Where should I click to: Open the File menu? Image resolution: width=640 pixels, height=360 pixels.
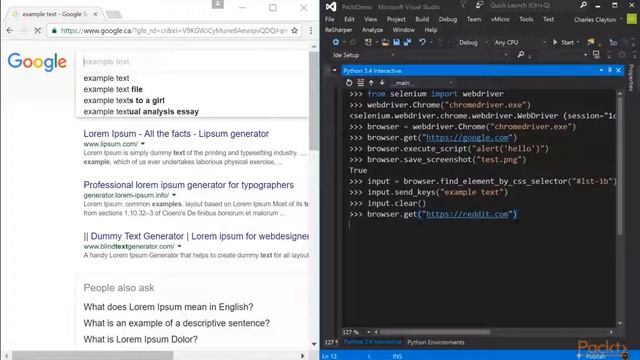tap(330, 19)
